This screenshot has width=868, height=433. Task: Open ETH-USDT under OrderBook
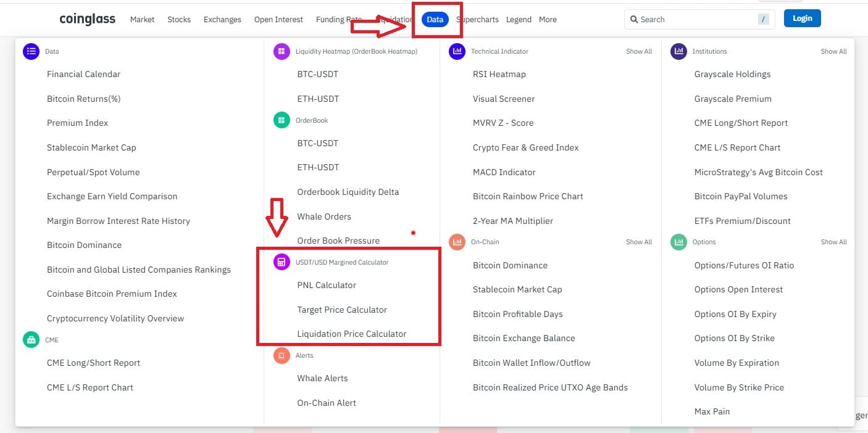(318, 167)
